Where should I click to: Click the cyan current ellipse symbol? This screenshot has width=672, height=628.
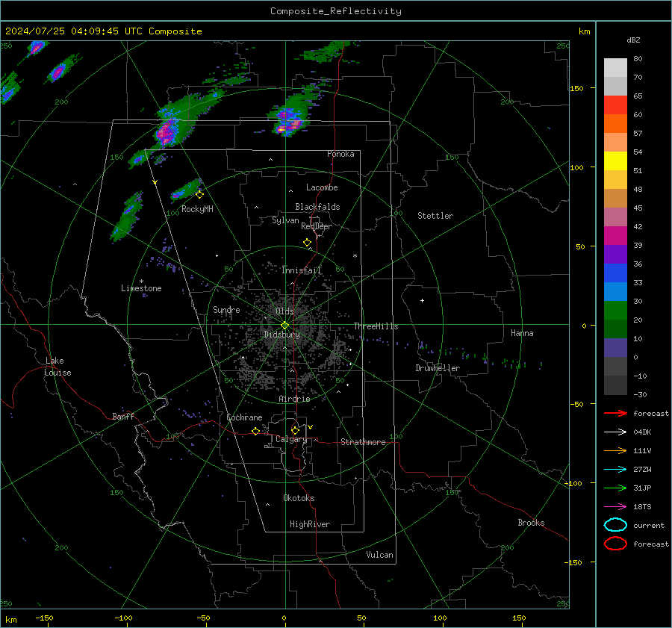615,525
